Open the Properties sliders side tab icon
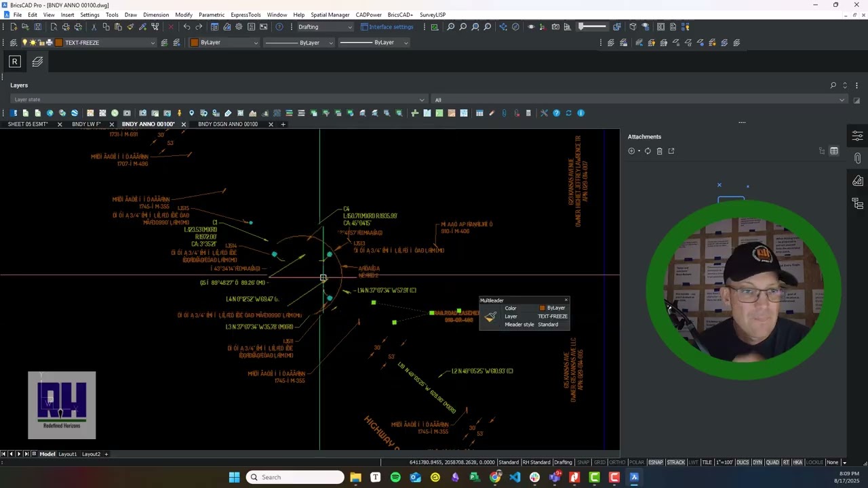The image size is (868, 488). coord(858,136)
